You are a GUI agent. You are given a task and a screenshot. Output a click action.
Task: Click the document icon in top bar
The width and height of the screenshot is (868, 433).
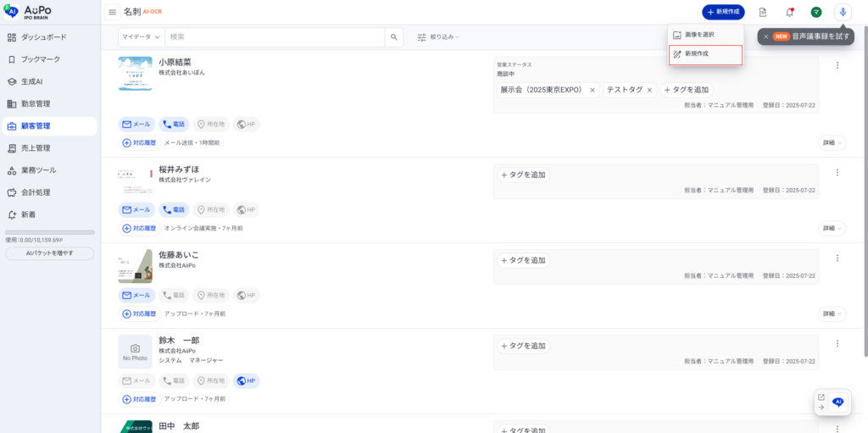[x=763, y=12]
